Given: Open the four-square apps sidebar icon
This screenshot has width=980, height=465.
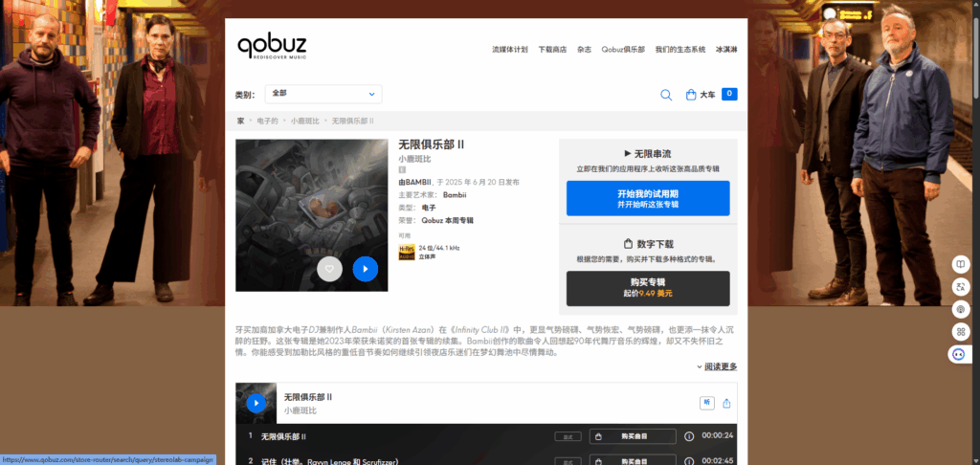Looking at the screenshot, I should pos(960,331).
